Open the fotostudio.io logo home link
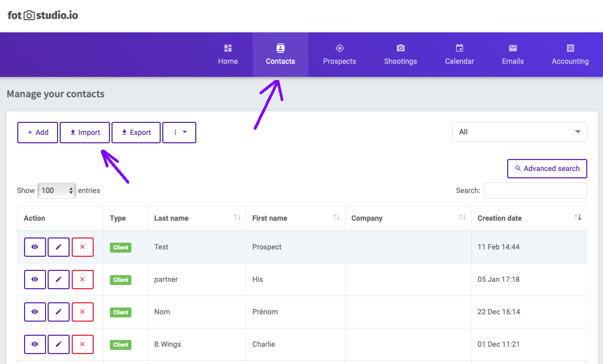This screenshot has height=364, width=603. click(x=43, y=15)
